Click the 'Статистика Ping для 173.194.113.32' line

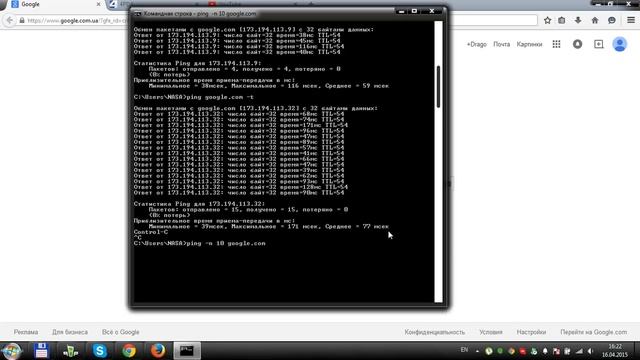(199, 204)
